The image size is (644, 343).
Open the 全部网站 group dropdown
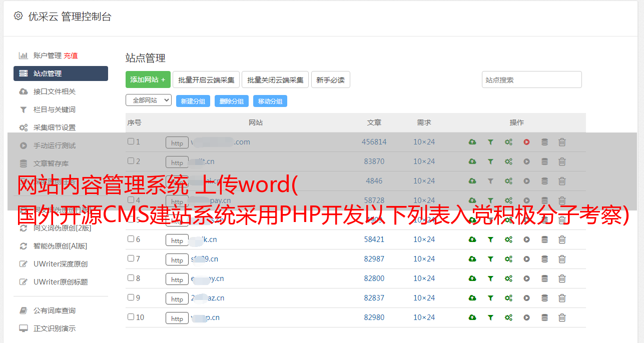point(148,100)
